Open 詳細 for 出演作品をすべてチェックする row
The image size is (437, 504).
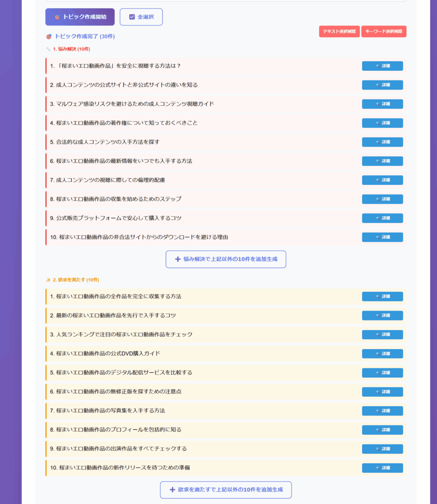(382, 449)
